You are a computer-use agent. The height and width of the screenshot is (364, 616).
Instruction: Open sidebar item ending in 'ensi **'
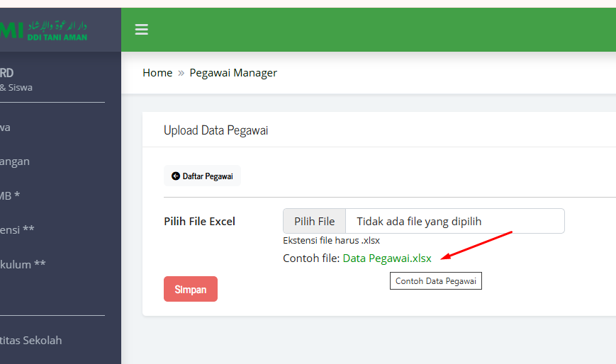pos(17,229)
